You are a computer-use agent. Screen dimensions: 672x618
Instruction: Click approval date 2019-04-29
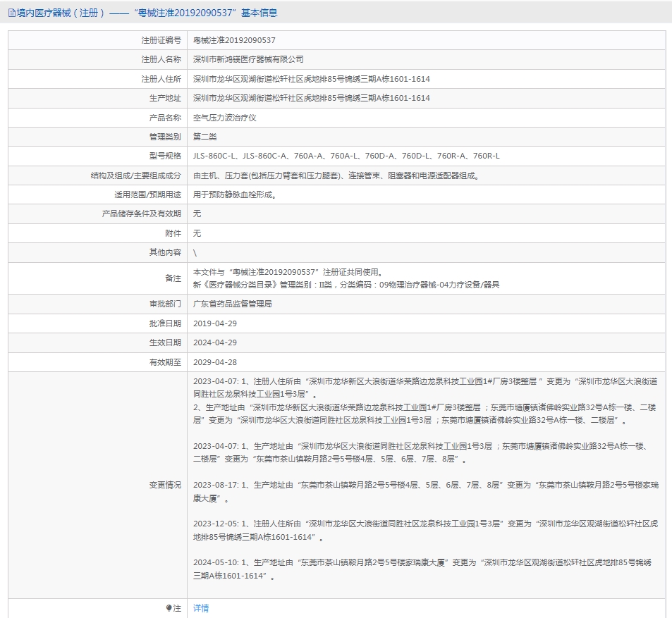point(214,323)
